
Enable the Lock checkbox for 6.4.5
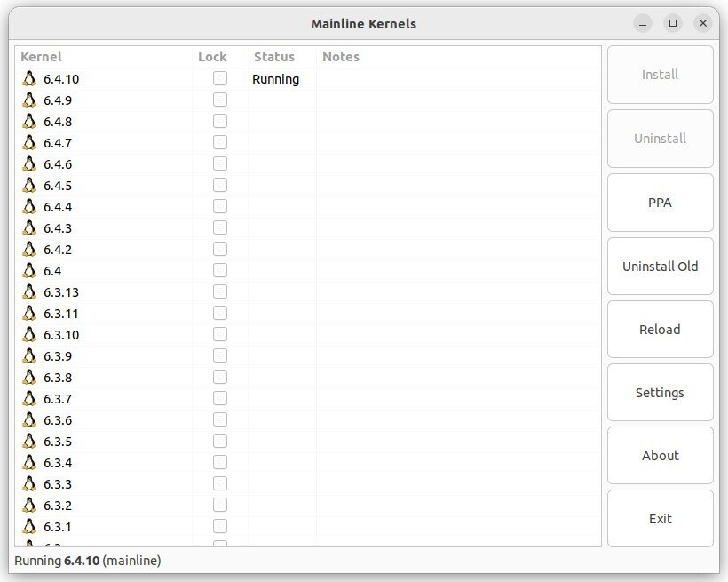coord(220,185)
